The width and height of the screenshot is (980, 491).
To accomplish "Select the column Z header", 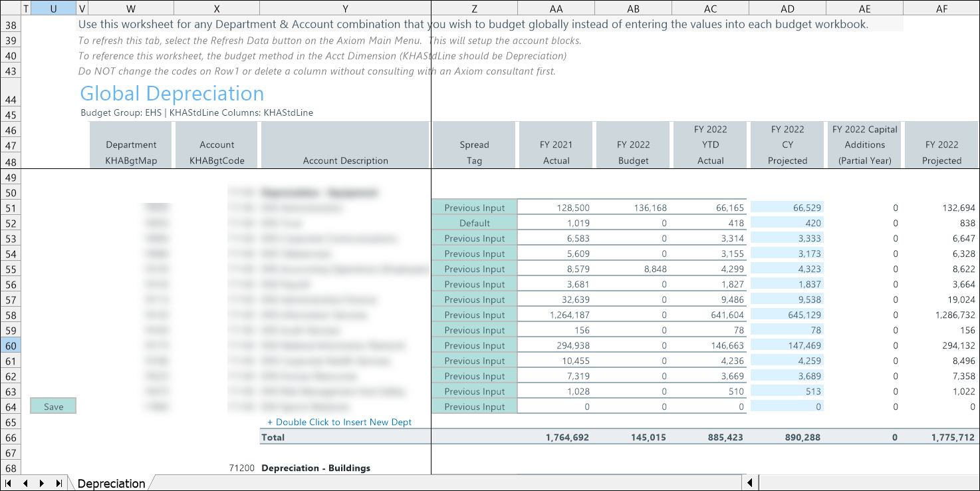I will [474, 9].
